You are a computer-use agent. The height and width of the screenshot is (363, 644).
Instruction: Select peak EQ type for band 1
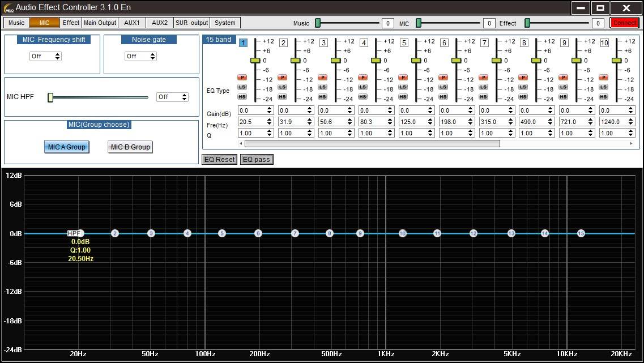(x=242, y=77)
